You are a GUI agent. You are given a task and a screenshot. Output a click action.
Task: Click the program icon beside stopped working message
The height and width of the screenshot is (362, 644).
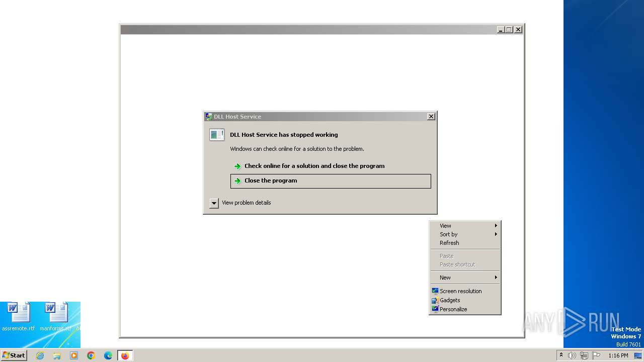(x=217, y=135)
